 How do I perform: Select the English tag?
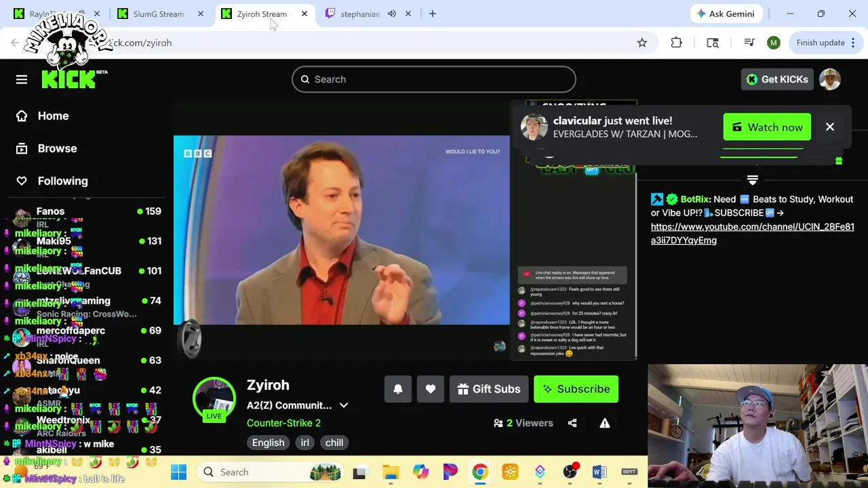269,443
